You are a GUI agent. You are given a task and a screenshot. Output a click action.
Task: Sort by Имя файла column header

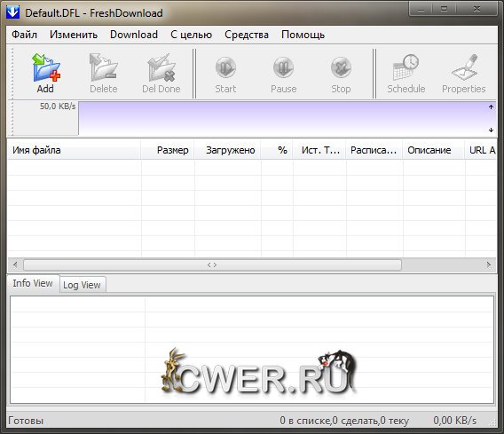click(x=74, y=150)
